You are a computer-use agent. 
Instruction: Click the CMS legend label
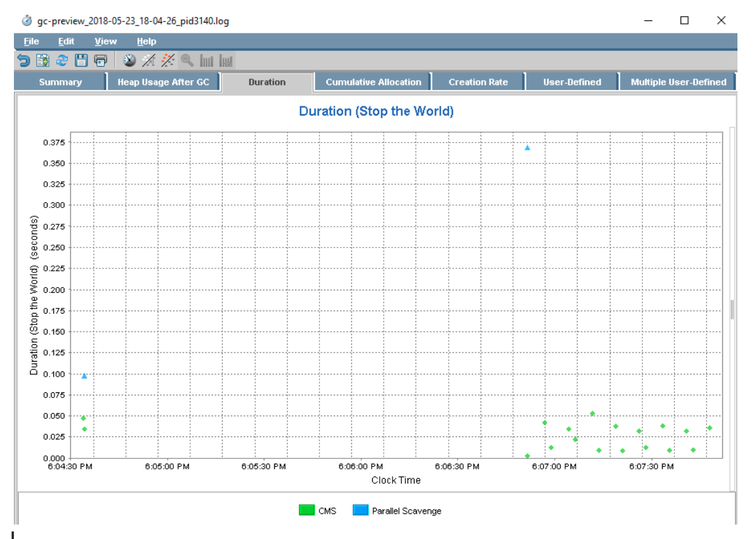point(328,511)
